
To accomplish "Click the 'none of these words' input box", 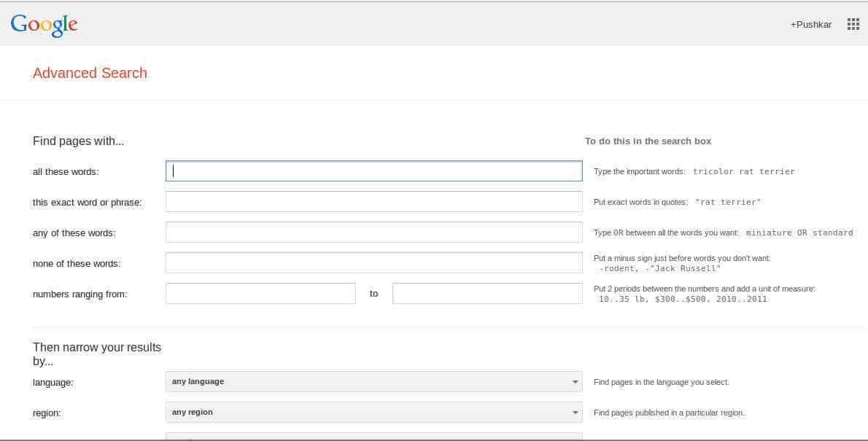I will tap(373, 263).
